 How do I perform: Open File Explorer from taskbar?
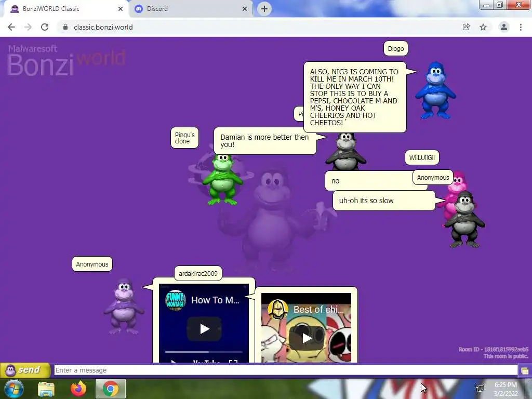point(46,389)
